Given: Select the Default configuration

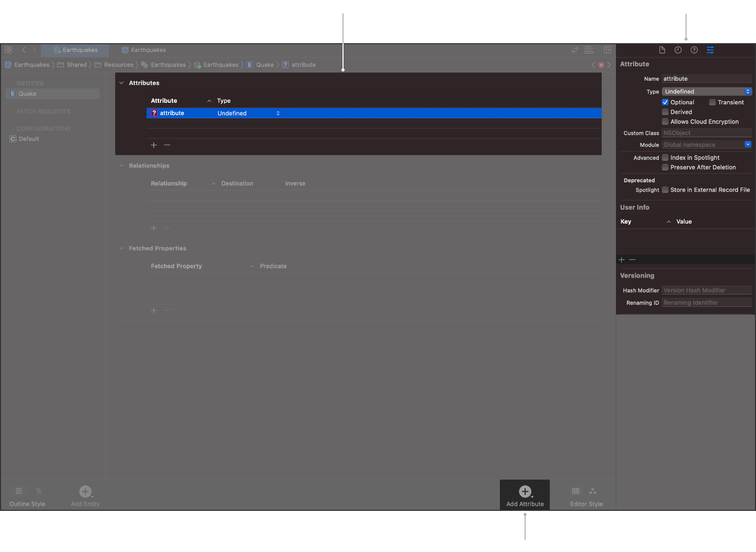Looking at the screenshot, I should pyautogui.click(x=29, y=139).
